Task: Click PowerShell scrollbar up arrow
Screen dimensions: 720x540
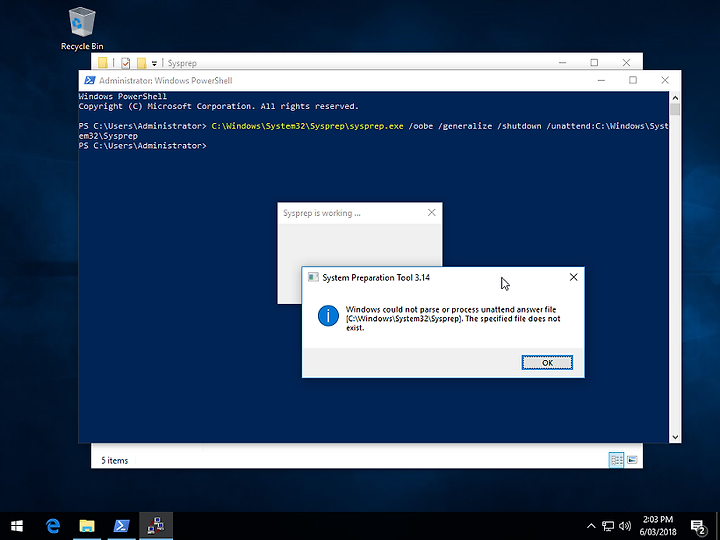Action: coord(675,97)
